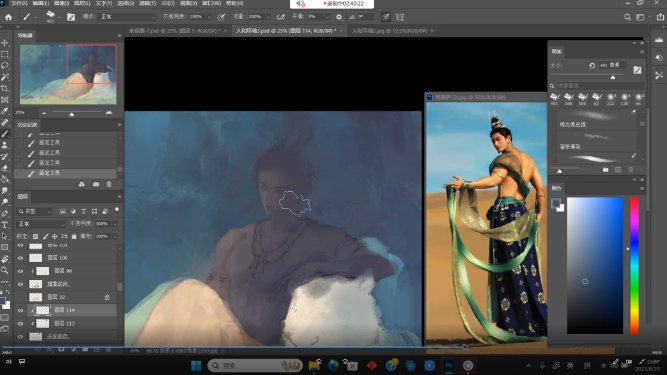Click navigator zoom slider handle
The height and width of the screenshot is (375, 667).
click(x=71, y=114)
